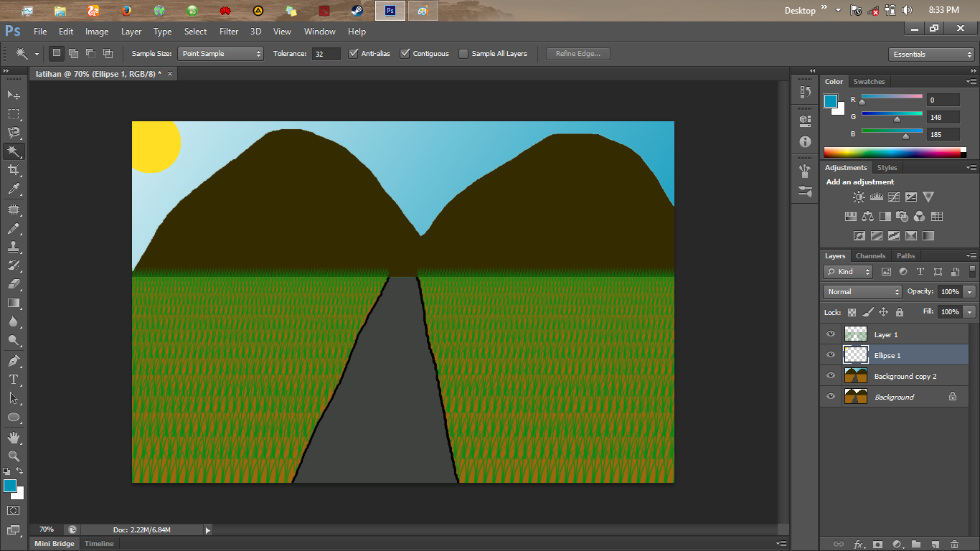Viewport: 980px width, 551px height.
Task: Open the Mini Bridge panel
Action: pyautogui.click(x=54, y=543)
